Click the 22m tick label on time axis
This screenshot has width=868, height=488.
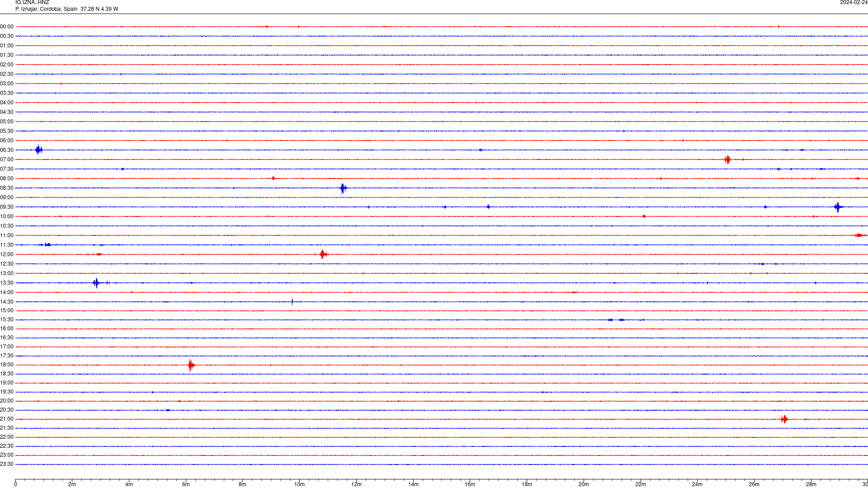pyautogui.click(x=641, y=484)
